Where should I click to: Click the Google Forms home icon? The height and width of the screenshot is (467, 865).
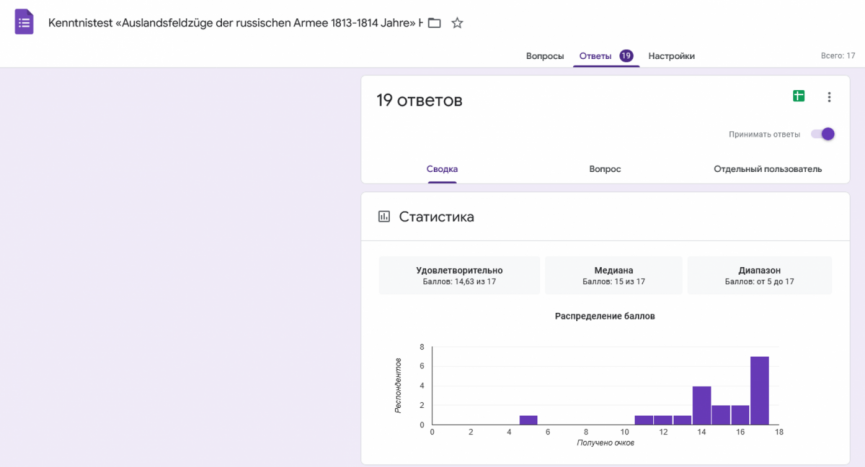[24, 22]
